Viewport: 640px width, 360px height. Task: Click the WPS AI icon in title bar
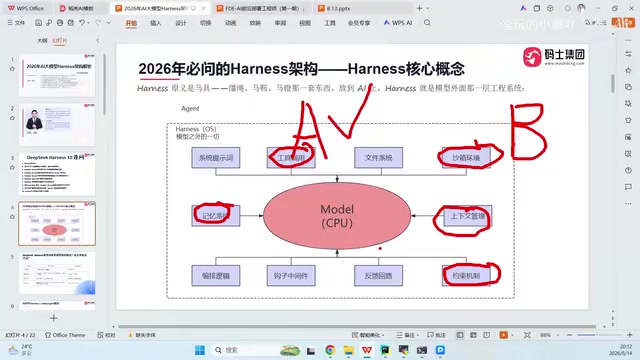523,8
